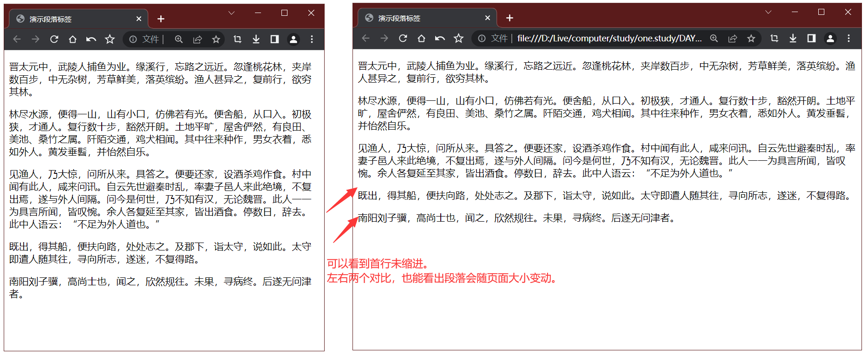The height and width of the screenshot is (355, 868).
Task: View site info icon in left address bar
Action: (133, 39)
